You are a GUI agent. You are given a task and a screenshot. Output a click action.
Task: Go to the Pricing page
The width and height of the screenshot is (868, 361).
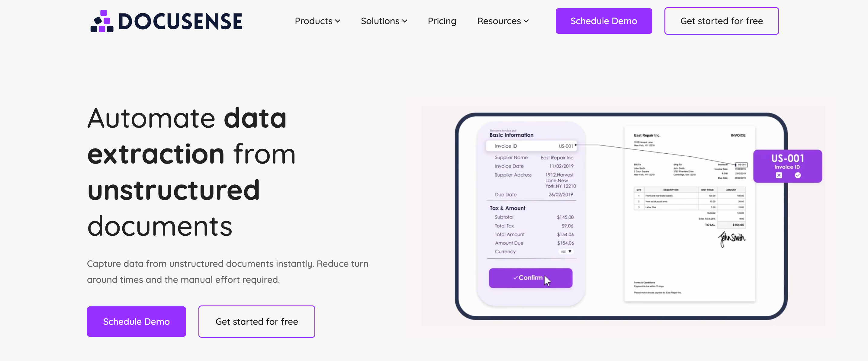click(x=442, y=21)
